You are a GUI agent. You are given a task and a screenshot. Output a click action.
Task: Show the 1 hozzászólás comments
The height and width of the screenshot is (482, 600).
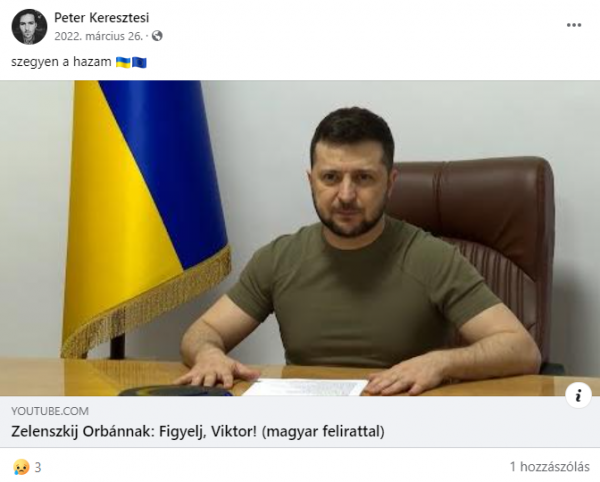click(549, 467)
